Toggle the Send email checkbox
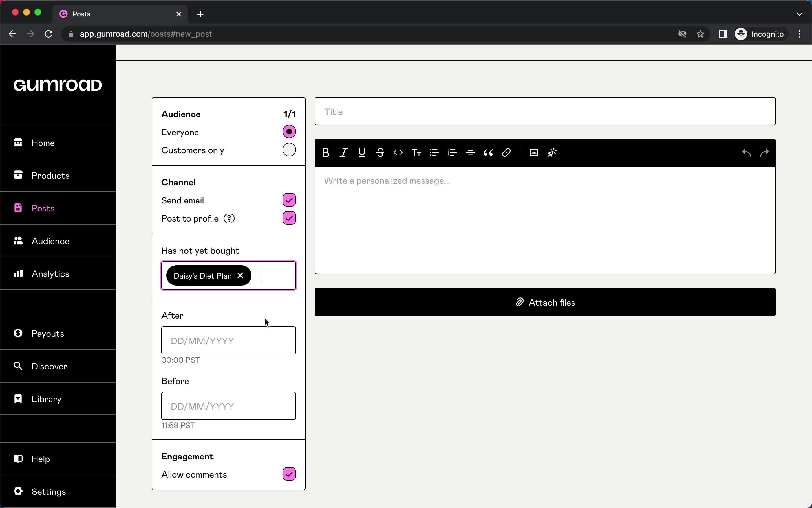 [289, 200]
